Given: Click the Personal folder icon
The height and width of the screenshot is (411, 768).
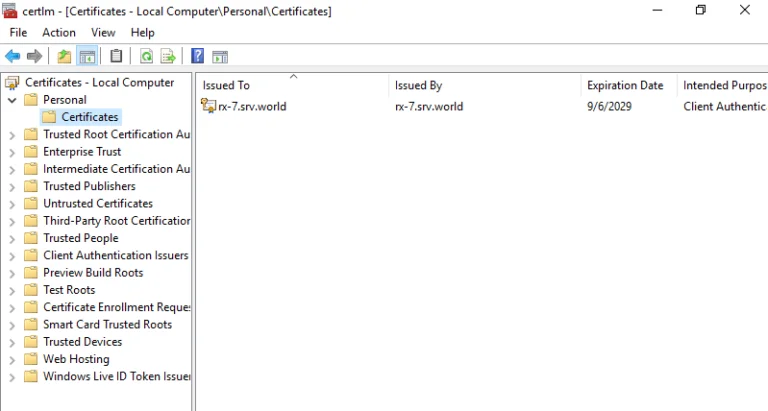Looking at the screenshot, I should (x=31, y=100).
